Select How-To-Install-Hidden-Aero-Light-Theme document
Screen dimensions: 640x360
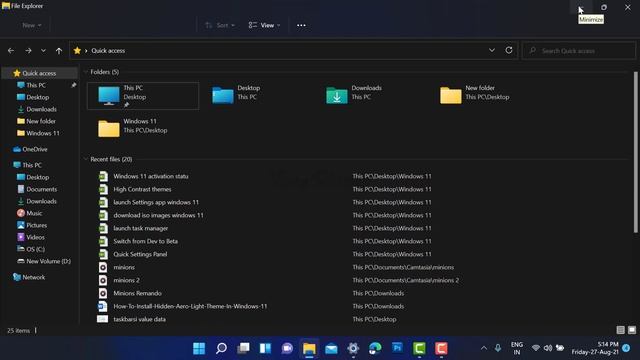190,307
